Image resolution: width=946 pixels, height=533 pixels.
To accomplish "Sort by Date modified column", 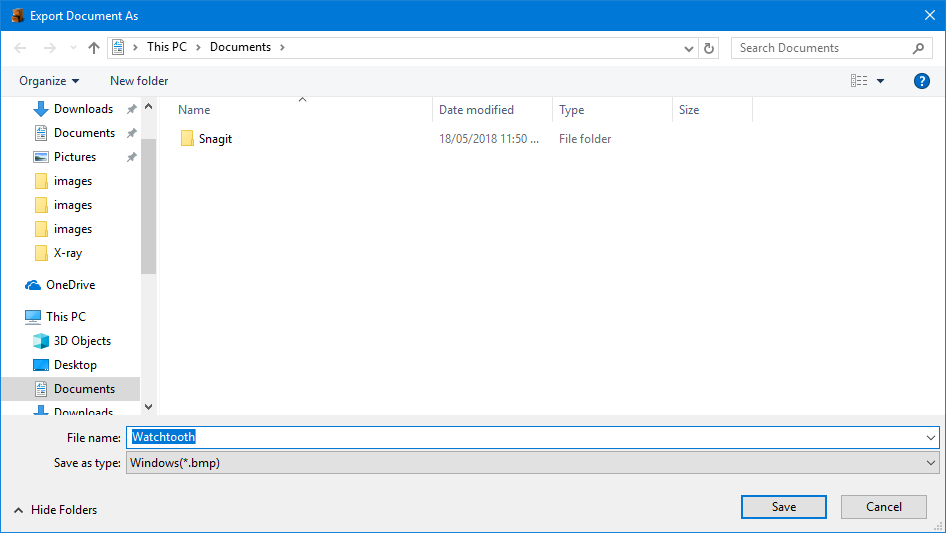I will [476, 110].
